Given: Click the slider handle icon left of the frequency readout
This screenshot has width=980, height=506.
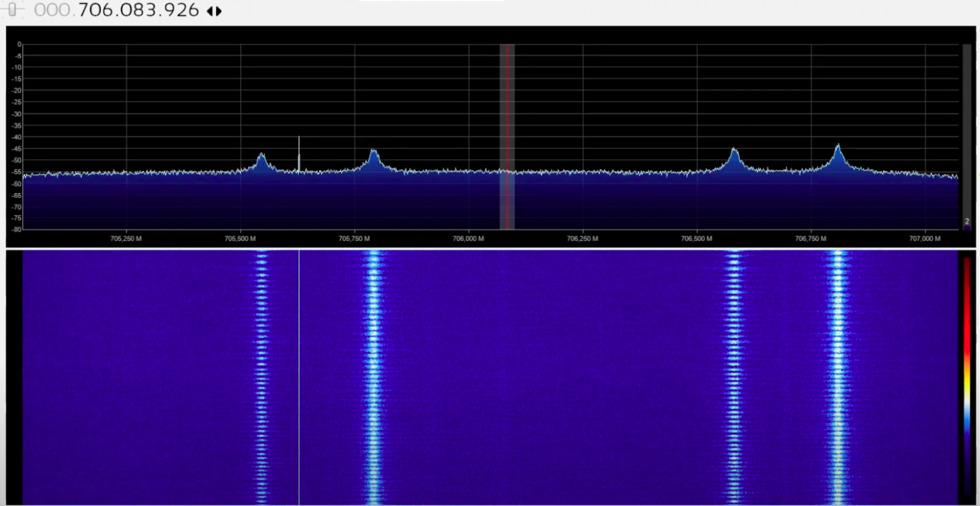Looking at the screenshot, I should (13, 9).
